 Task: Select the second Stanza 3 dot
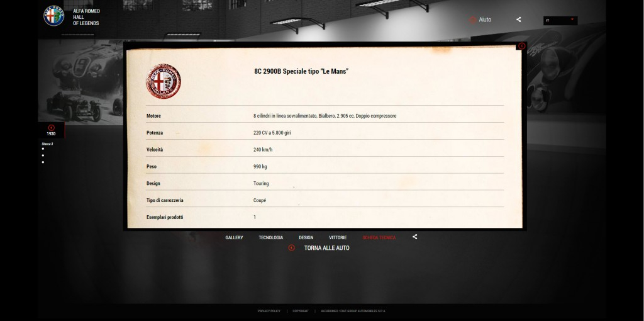point(43,155)
